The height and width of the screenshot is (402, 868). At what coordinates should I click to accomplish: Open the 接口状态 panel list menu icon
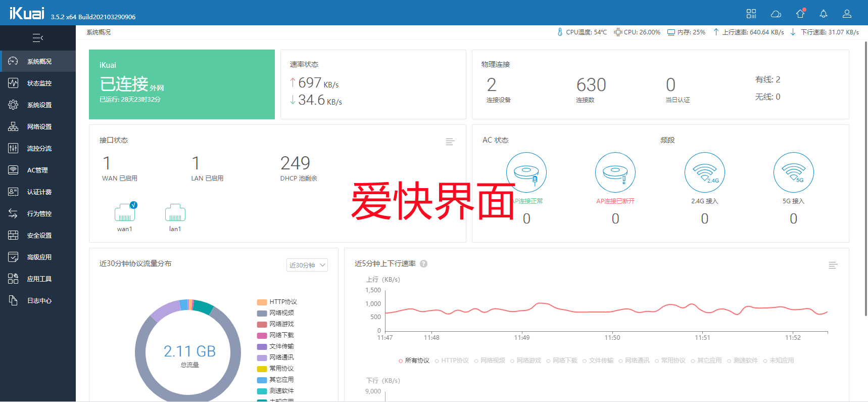(x=450, y=142)
